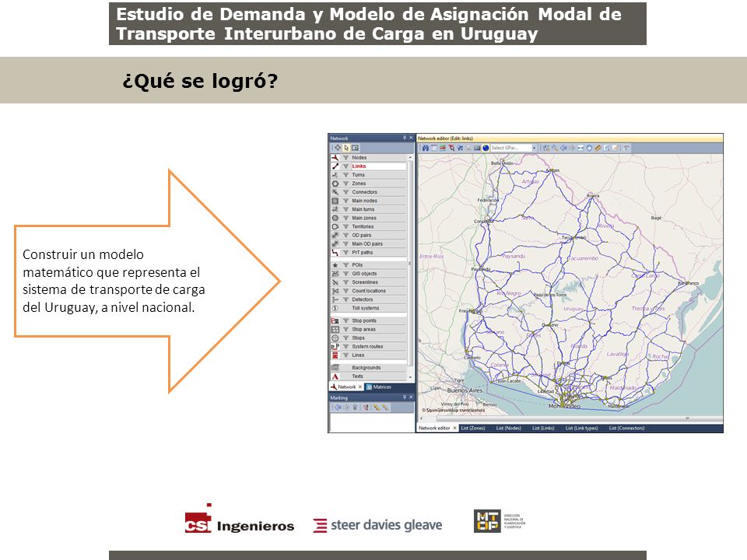This screenshot has width=747, height=560.
Task: Click the Main zones row label
Action: [x=364, y=218]
